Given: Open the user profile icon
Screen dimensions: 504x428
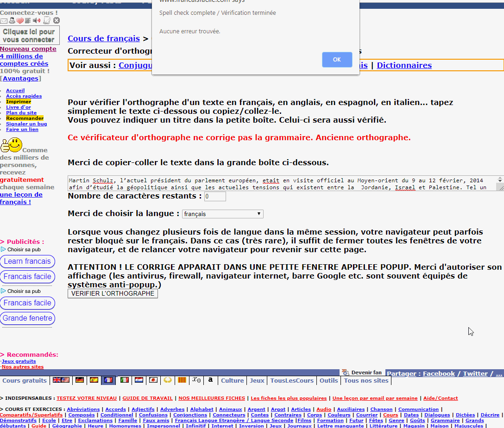Looking at the screenshot, I should [12, 21].
